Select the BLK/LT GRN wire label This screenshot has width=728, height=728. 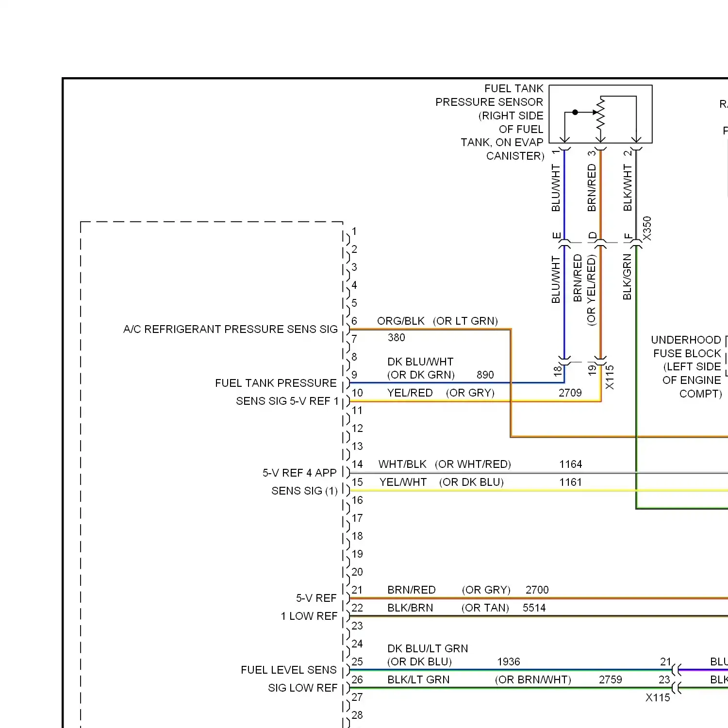418,679
